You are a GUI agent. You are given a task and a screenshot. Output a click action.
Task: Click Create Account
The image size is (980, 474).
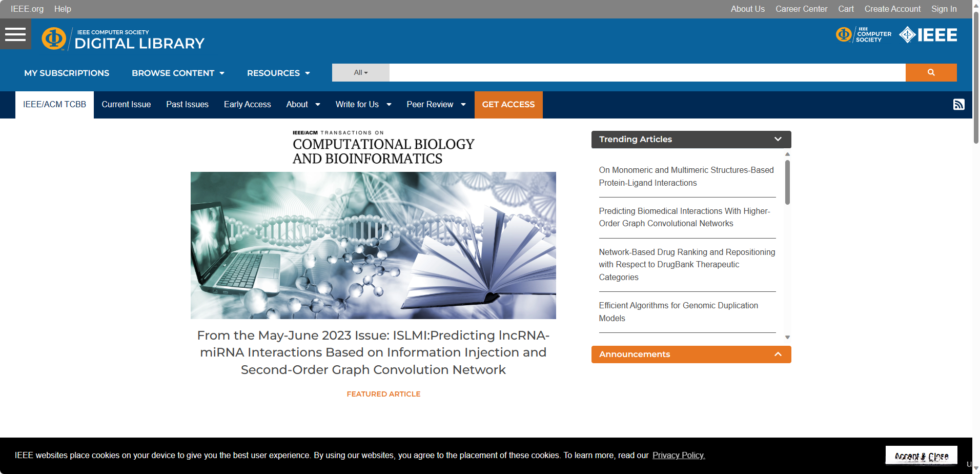click(892, 9)
